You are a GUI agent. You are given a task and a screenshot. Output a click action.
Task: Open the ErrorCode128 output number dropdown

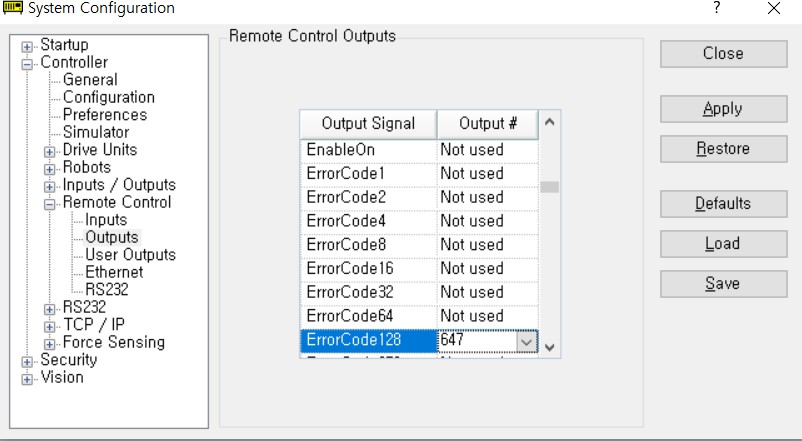point(527,342)
